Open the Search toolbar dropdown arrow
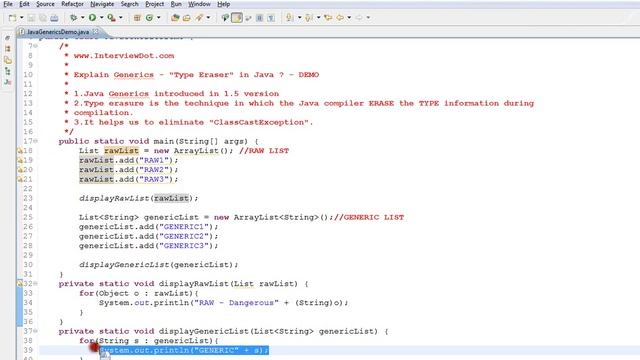 point(208,18)
